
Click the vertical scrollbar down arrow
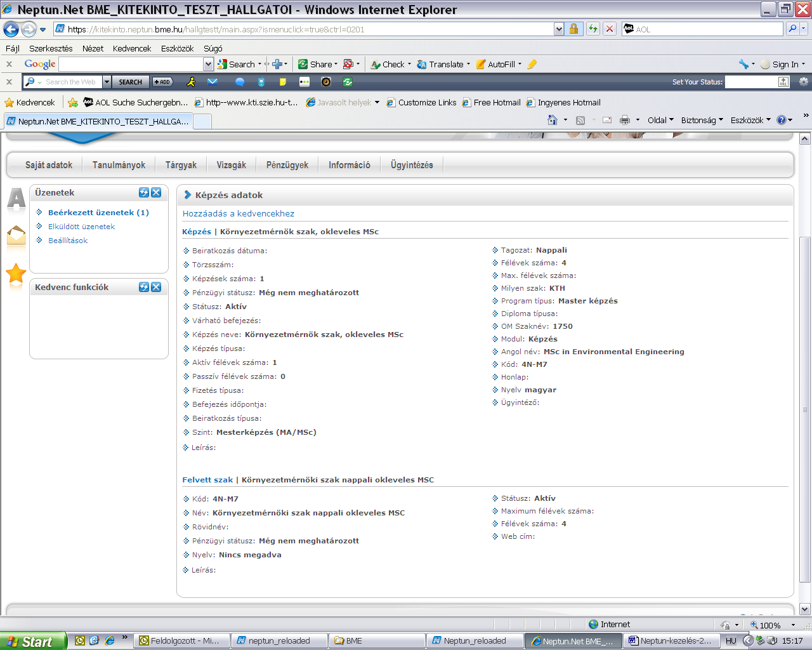click(x=805, y=609)
